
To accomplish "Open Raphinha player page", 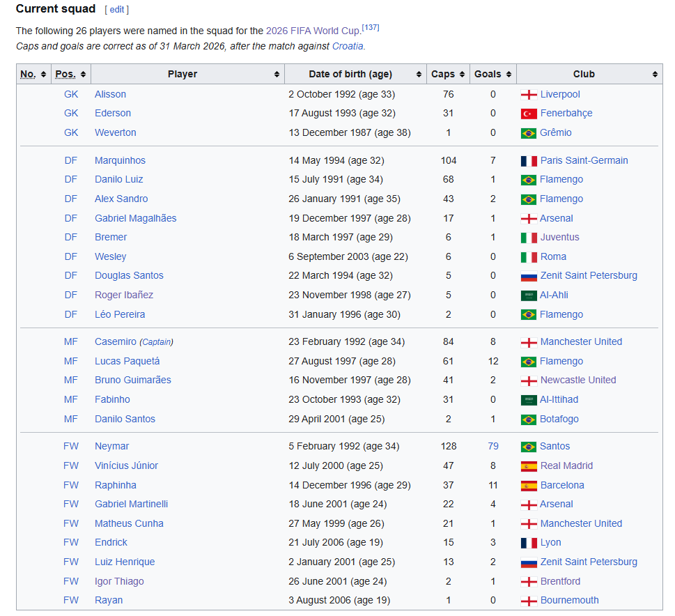I will click(x=116, y=486).
